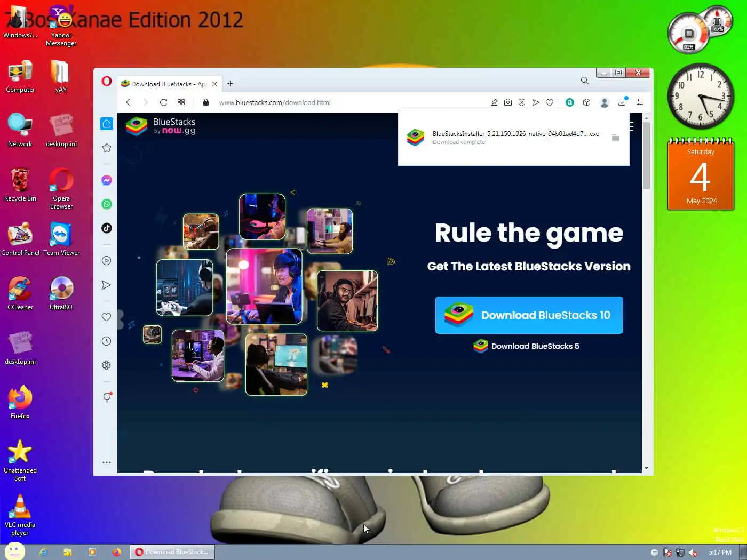This screenshot has height=560, width=747.
Task: Open Computer desktop icon
Action: (x=20, y=77)
